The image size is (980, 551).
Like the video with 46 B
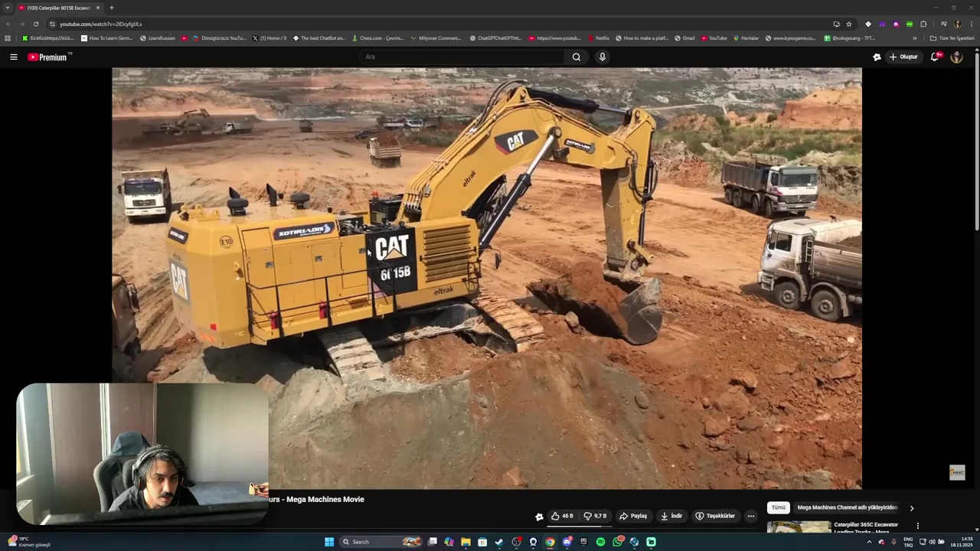pos(562,516)
